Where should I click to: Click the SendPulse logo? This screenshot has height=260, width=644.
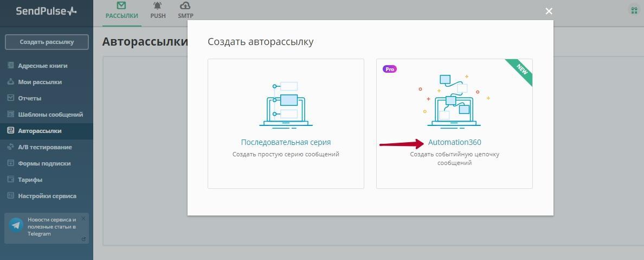[x=47, y=11]
